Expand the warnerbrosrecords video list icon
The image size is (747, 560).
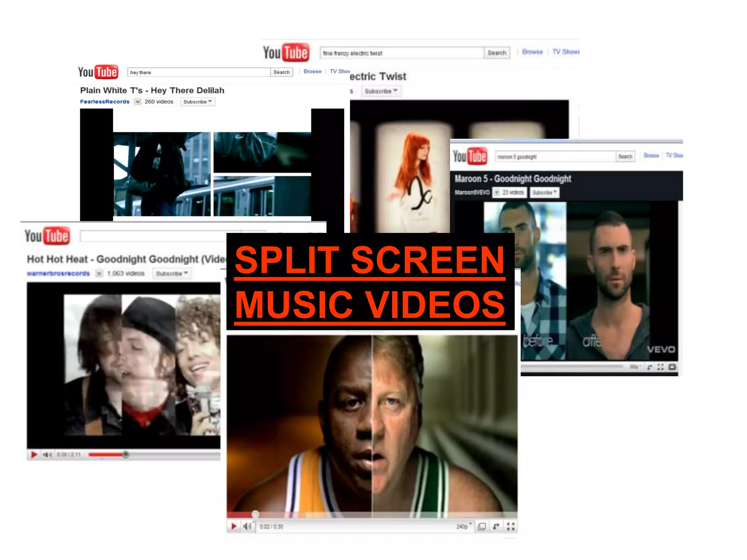(x=99, y=273)
